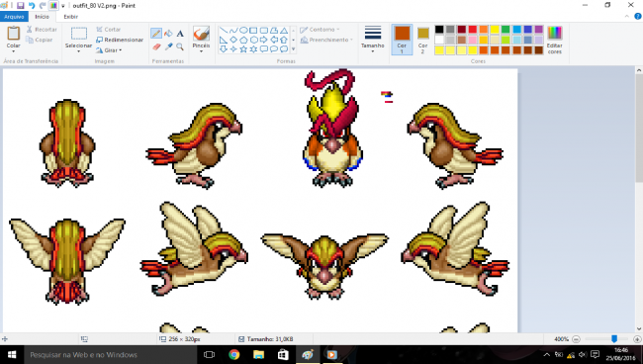Switch to the Exibir tab
This screenshot has width=643, height=364.
[70, 17]
